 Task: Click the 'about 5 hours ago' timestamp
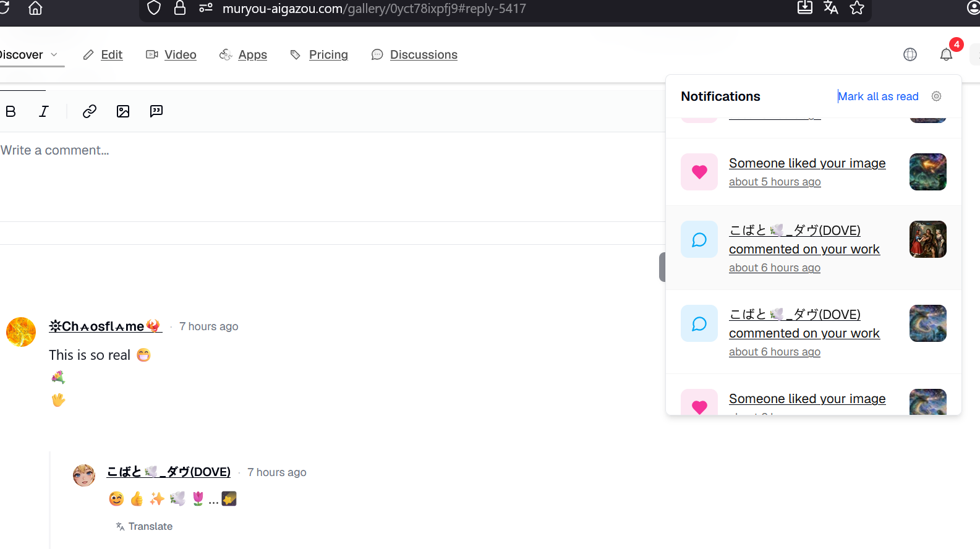(x=775, y=182)
